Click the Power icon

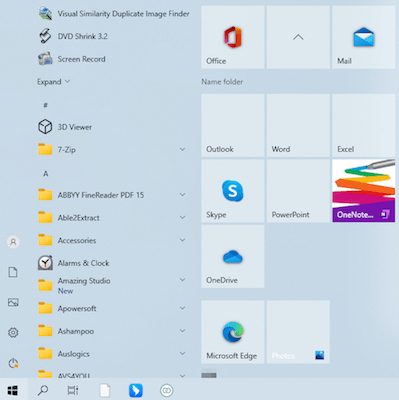(x=13, y=363)
